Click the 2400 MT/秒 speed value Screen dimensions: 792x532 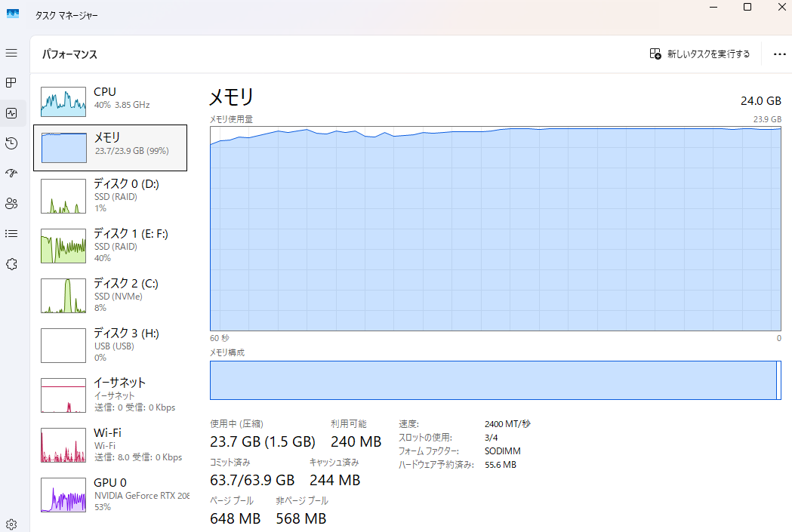click(x=507, y=424)
